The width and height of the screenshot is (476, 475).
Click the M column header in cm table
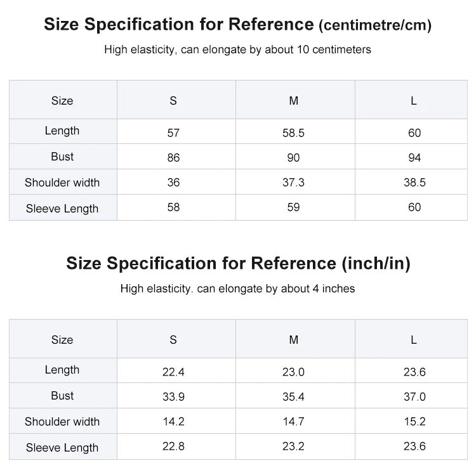(294, 101)
